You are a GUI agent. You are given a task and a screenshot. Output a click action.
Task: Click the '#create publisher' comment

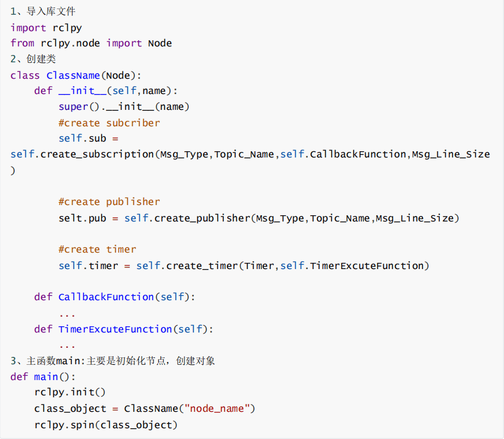(109, 202)
